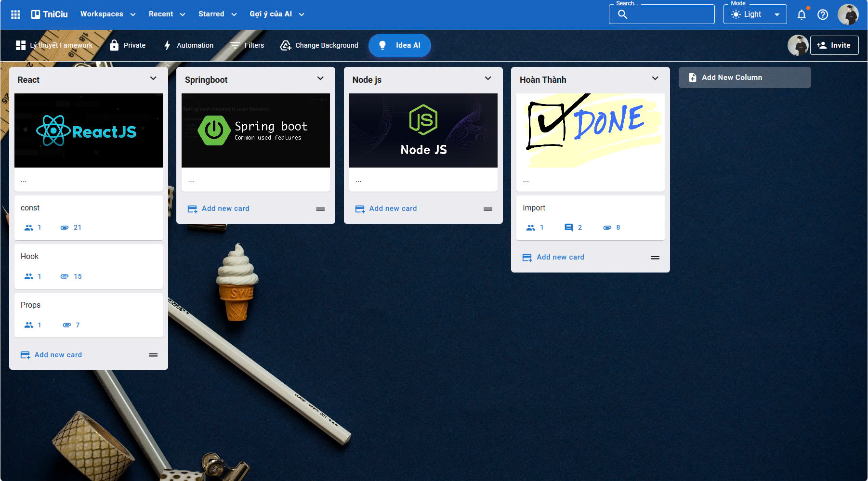Click the comments icon on the import card
This screenshot has height=481, width=868.
pyautogui.click(x=569, y=228)
